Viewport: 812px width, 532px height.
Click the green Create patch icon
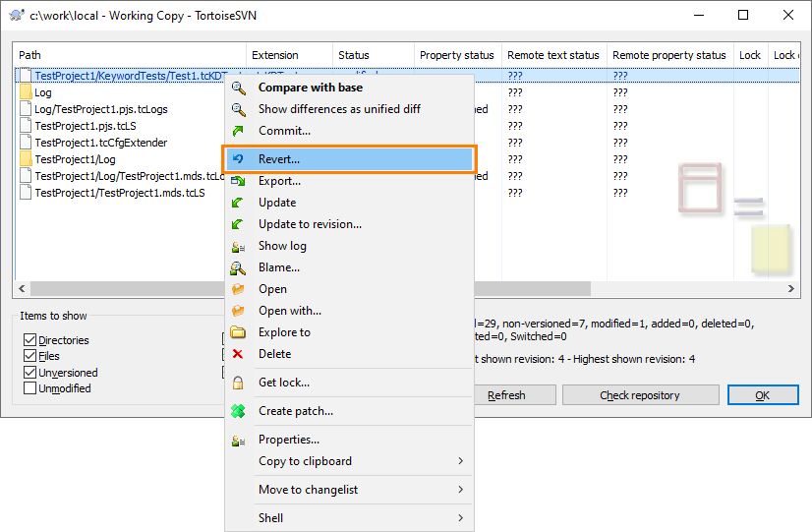(x=238, y=411)
